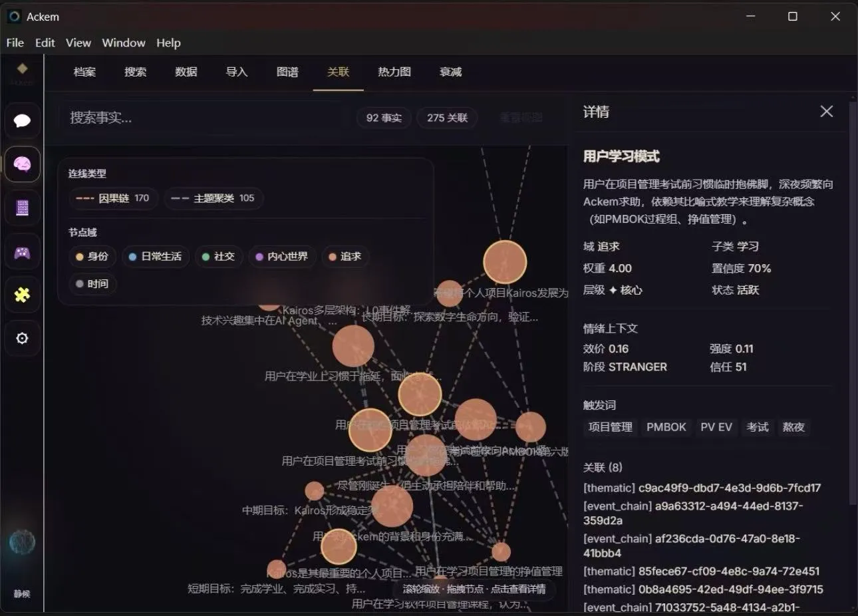Close the 详情 details panel

(x=826, y=112)
